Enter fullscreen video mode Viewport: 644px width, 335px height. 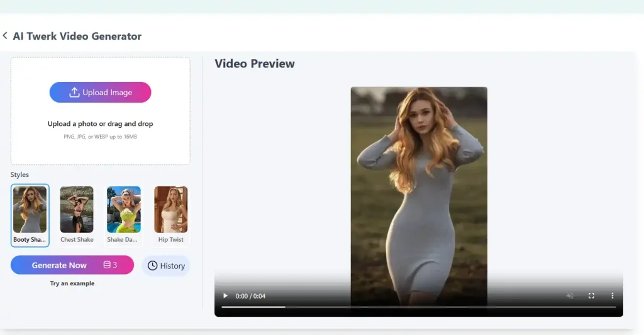click(x=591, y=295)
